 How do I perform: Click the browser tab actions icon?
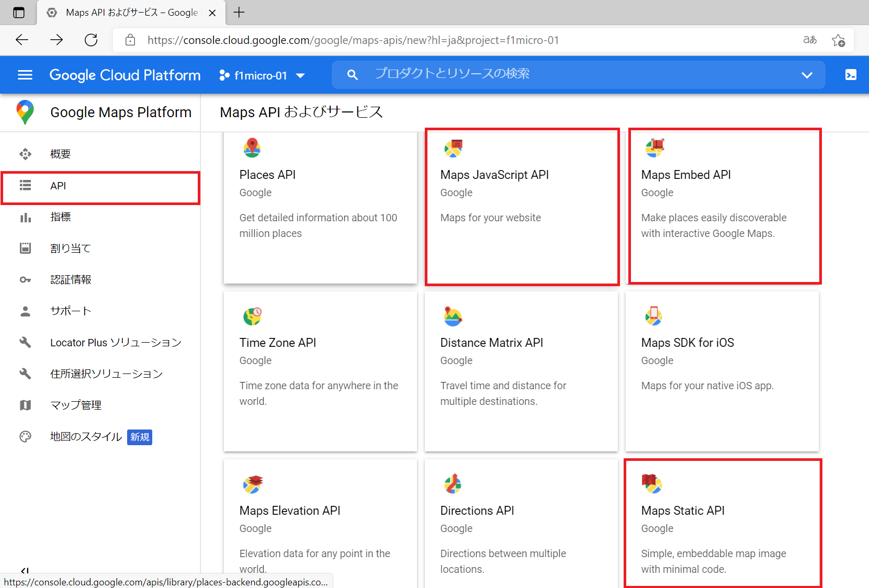(x=19, y=13)
